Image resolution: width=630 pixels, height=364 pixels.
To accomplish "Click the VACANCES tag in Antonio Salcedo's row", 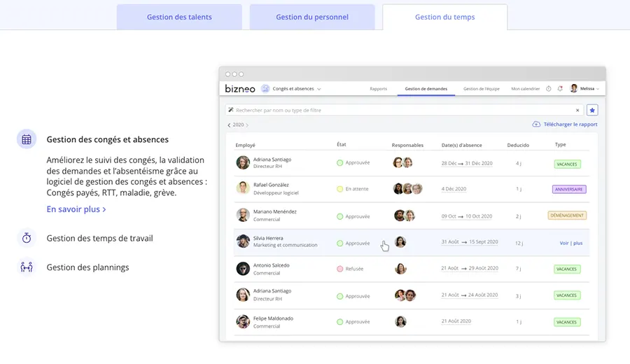I will pos(567,269).
